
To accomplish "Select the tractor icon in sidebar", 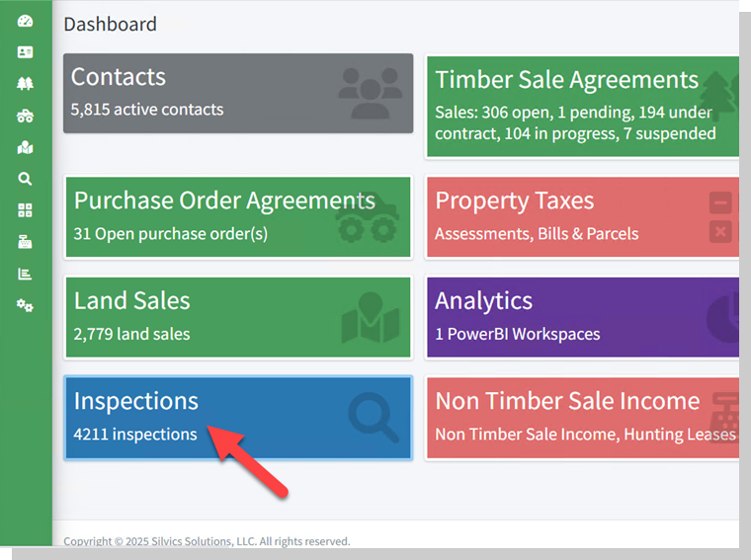I will pos(25,116).
